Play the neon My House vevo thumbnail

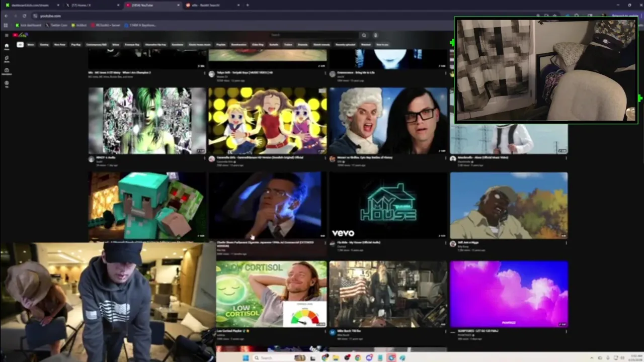point(388,206)
